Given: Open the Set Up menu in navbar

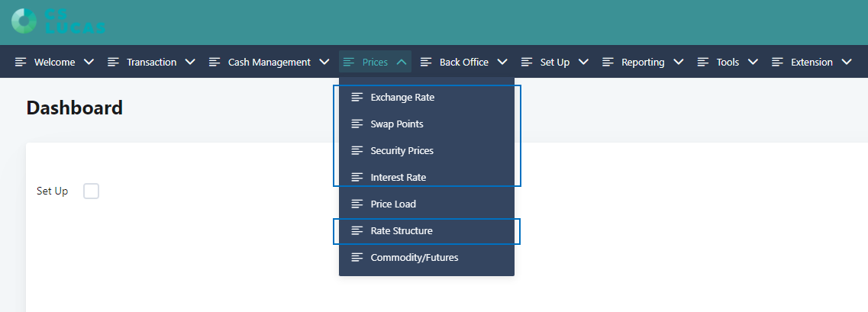Looking at the screenshot, I should [x=554, y=63].
